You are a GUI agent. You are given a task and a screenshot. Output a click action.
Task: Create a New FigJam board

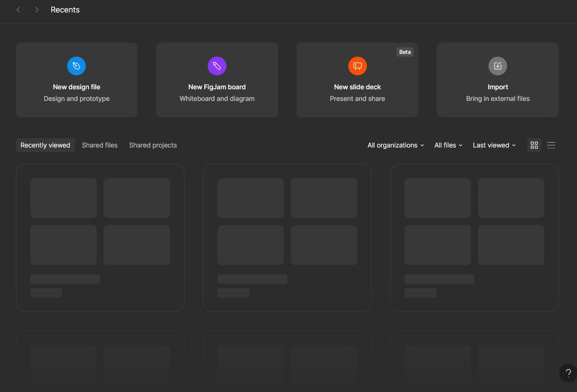click(x=217, y=80)
